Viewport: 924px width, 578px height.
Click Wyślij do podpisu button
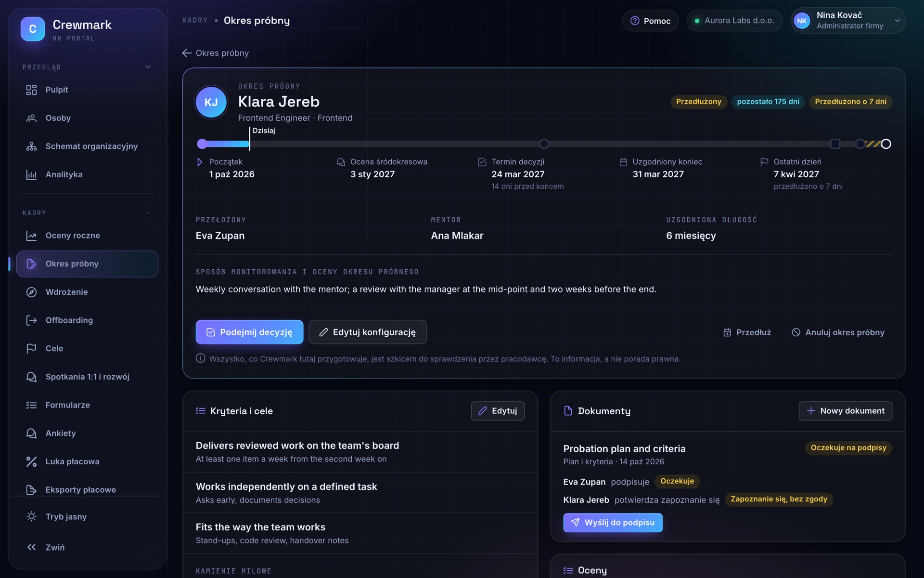613,523
